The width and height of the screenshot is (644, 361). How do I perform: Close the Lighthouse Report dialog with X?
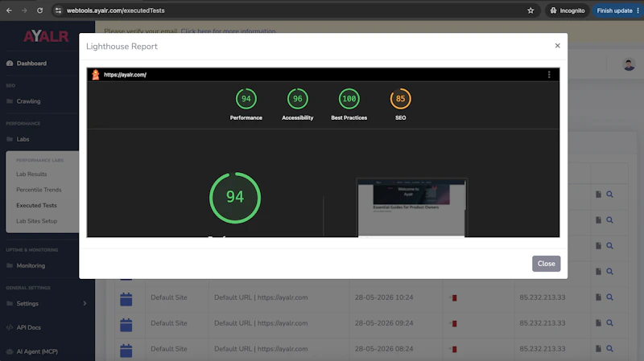[557, 46]
